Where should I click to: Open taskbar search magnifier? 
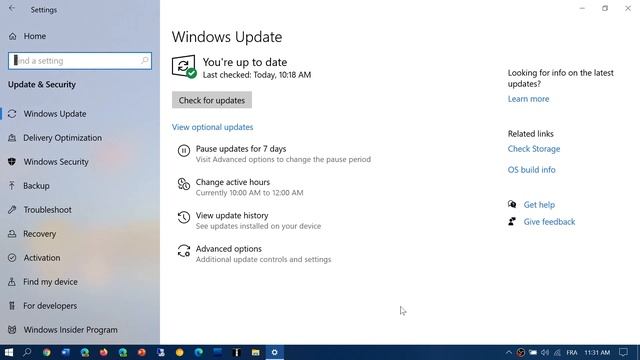(27, 352)
